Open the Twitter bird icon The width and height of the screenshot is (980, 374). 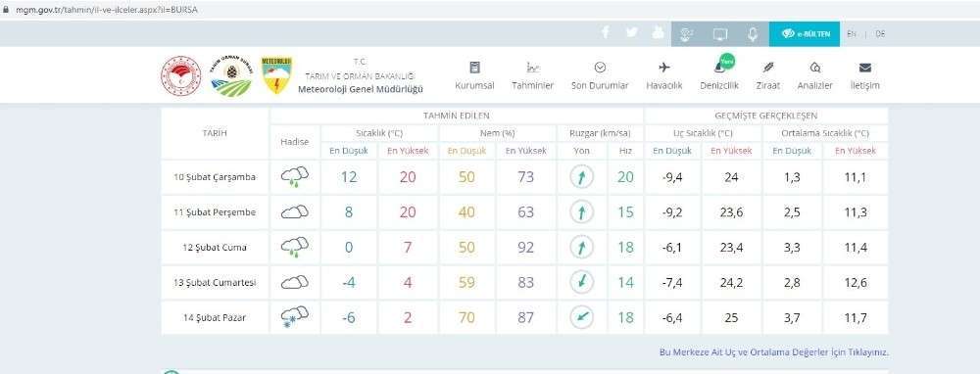click(632, 33)
